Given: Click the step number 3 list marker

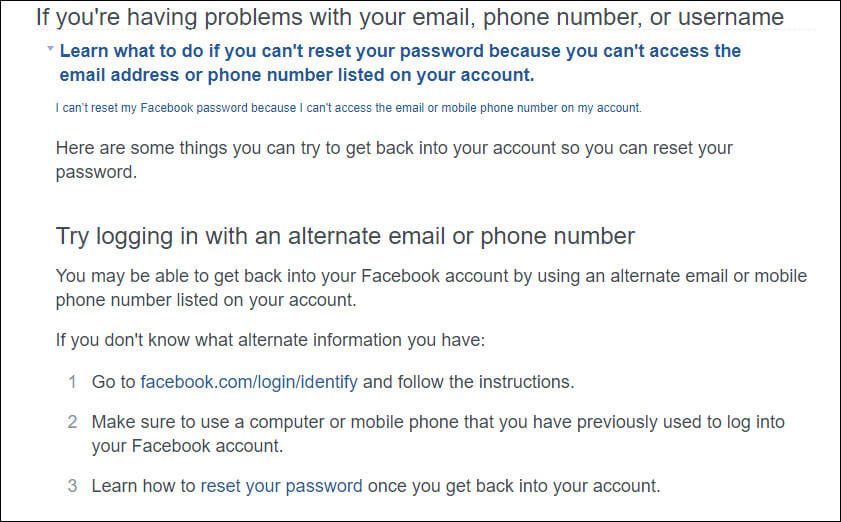Looking at the screenshot, I should click(x=72, y=486).
